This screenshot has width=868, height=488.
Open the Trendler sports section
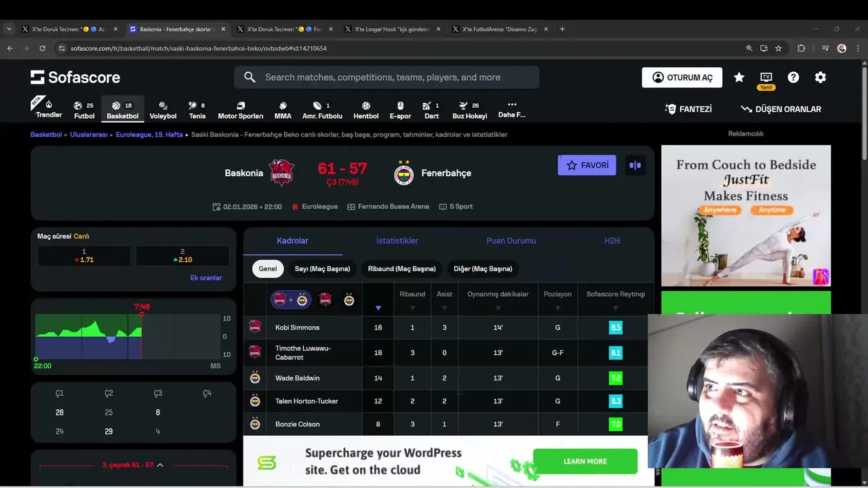[x=49, y=109]
